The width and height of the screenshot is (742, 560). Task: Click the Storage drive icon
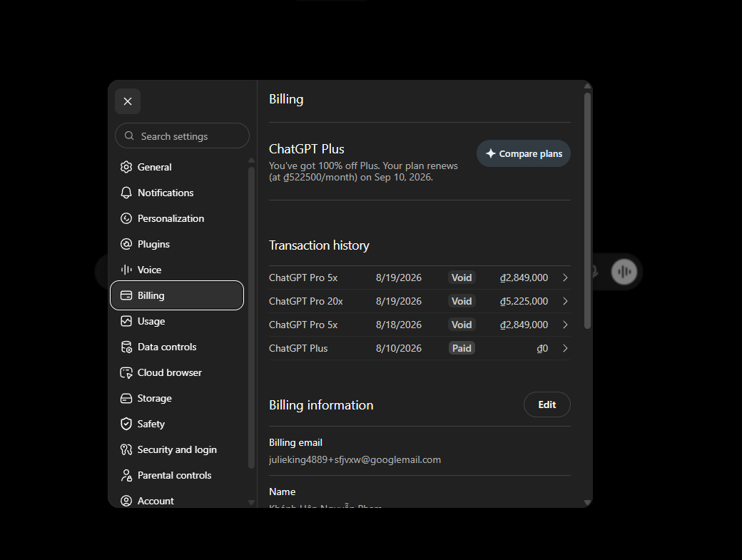pos(126,398)
